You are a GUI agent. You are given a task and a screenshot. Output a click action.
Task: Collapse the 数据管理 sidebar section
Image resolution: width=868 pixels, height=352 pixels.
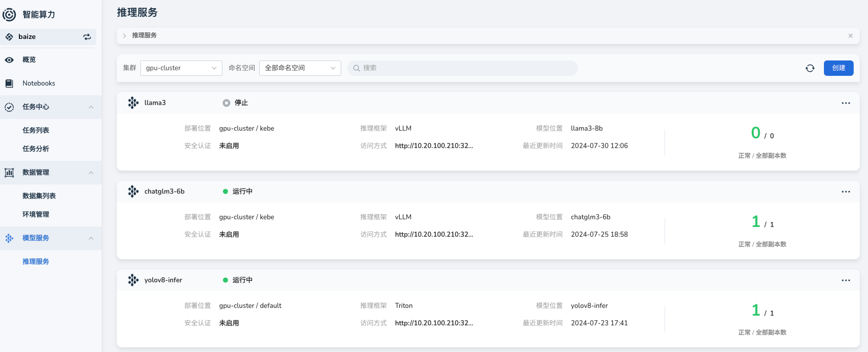(91, 173)
